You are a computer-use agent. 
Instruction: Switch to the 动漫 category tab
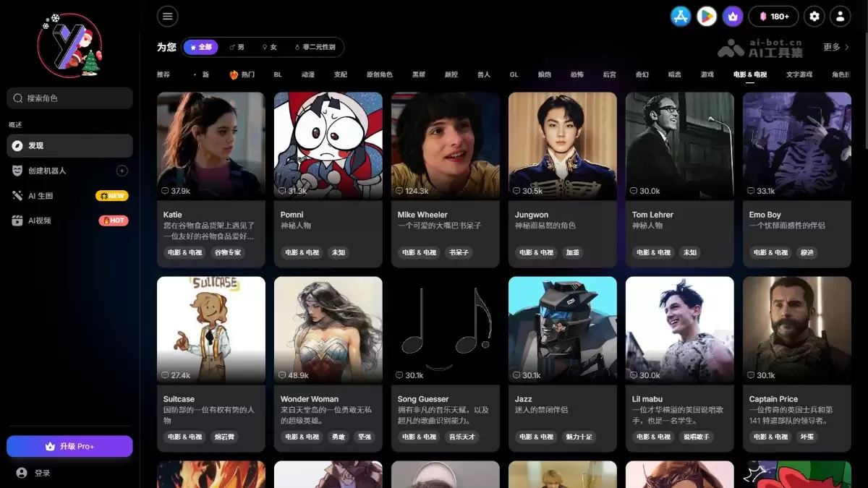click(x=308, y=74)
